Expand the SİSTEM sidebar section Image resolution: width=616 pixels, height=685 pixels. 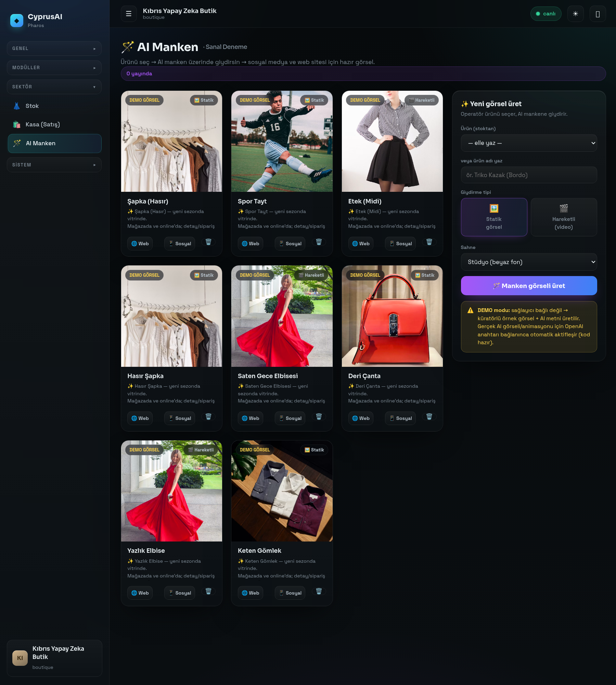(54, 165)
